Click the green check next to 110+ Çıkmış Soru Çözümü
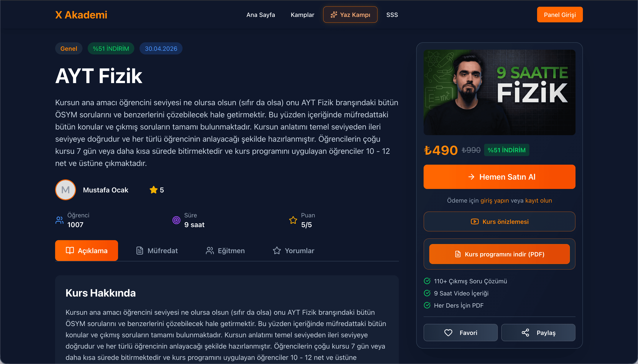This screenshot has height=364, width=638. (427, 281)
